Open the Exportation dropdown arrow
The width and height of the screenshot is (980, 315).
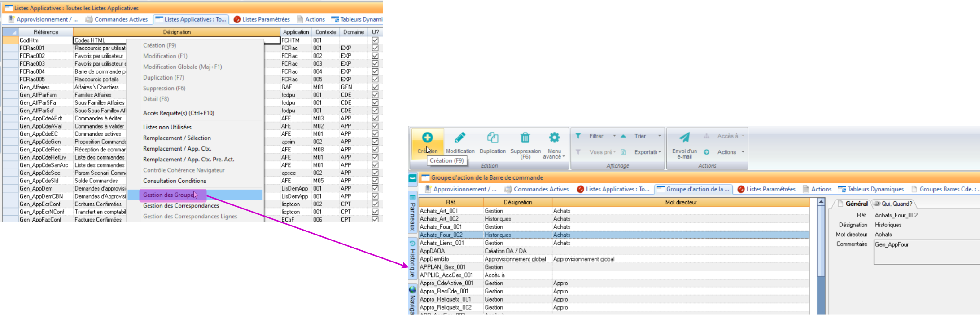pos(659,152)
